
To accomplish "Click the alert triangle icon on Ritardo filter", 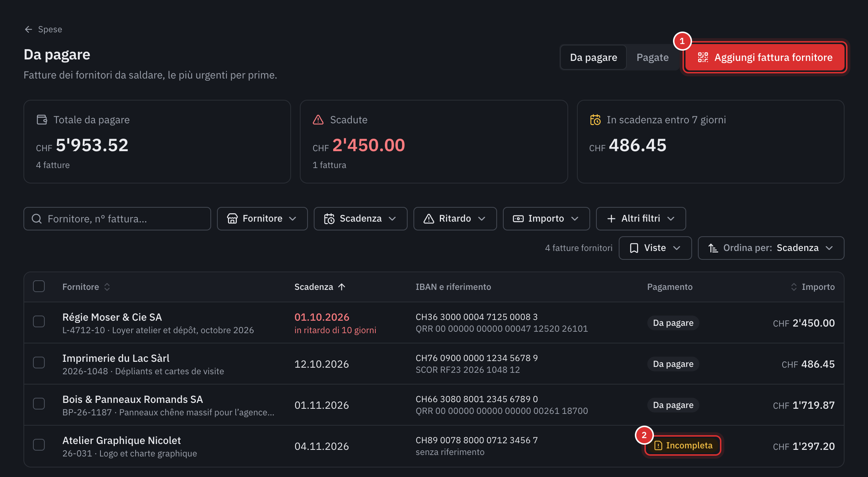I will point(429,219).
